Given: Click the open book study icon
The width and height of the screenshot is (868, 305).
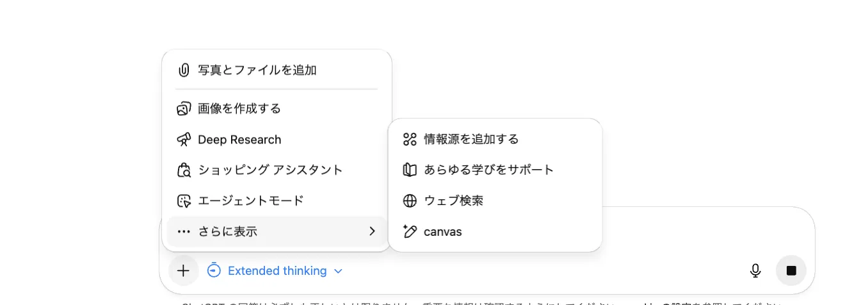Looking at the screenshot, I should pyautogui.click(x=410, y=170).
